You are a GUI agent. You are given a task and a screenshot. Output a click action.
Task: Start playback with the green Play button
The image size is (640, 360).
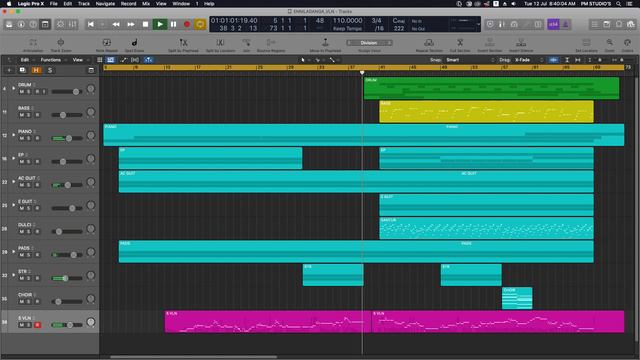click(160, 24)
